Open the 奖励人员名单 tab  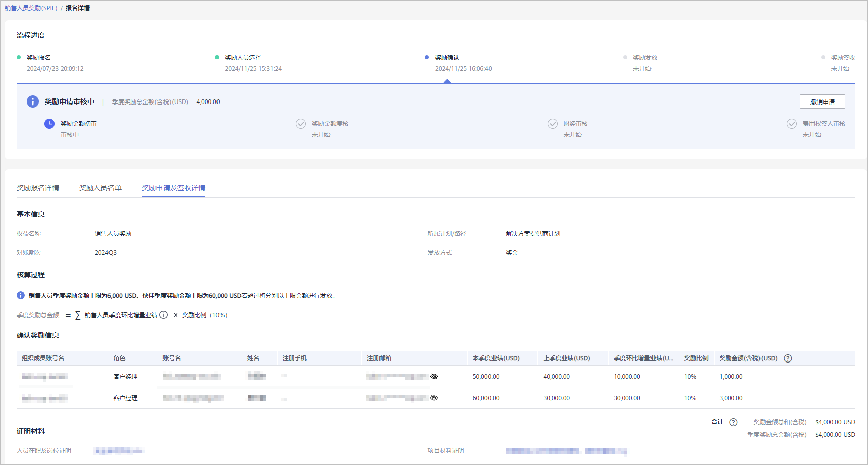[100, 188]
